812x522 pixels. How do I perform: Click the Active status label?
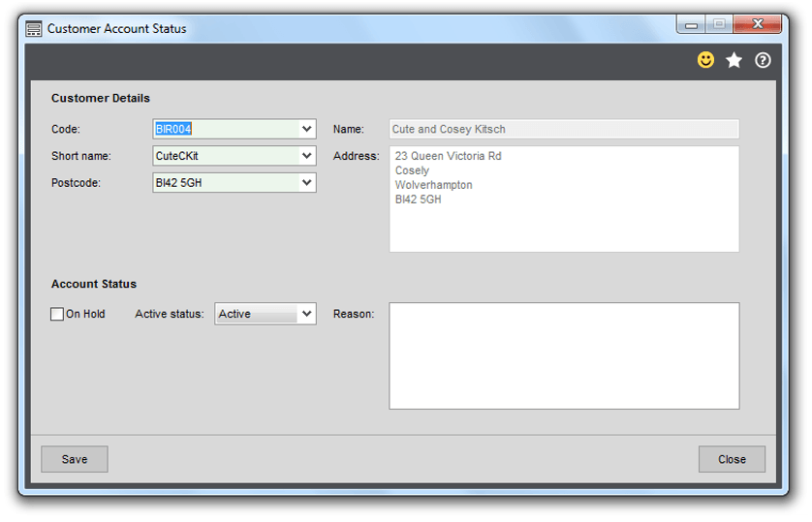pos(170,314)
